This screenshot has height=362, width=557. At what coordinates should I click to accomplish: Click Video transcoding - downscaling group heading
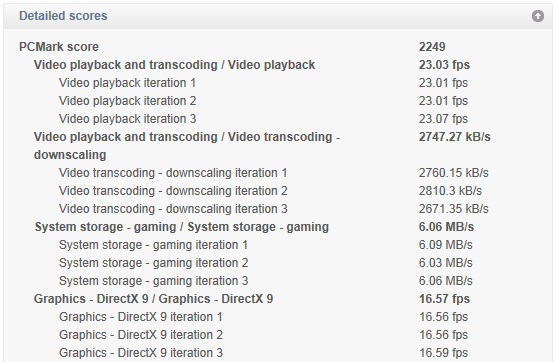pos(187,146)
